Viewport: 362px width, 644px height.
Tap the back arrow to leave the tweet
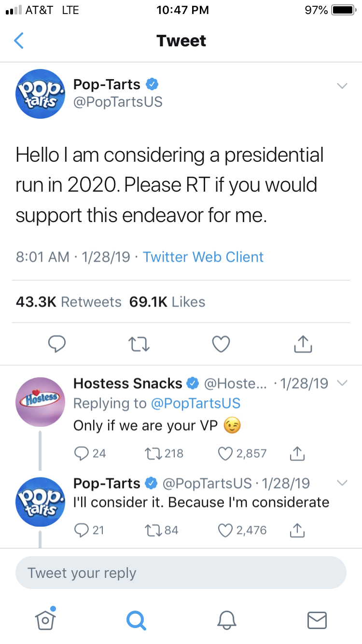tap(19, 41)
